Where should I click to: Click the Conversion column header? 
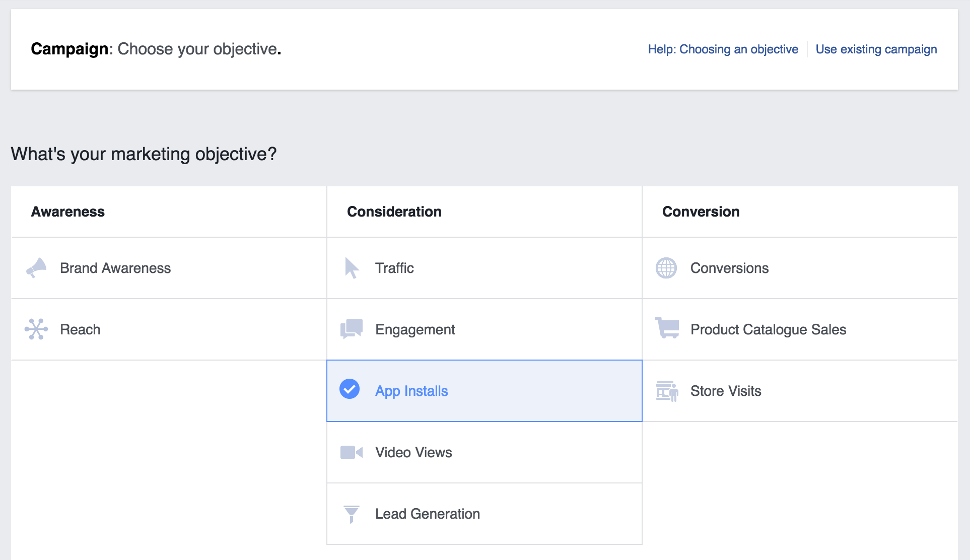[x=701, y=212]
